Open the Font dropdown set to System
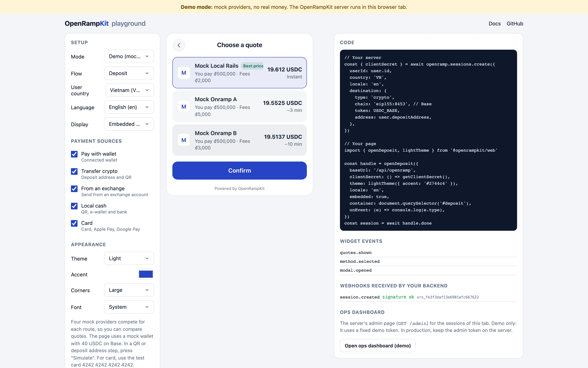Screen dimensions: 588x368 pyautogui.click(x=129, y=307)
